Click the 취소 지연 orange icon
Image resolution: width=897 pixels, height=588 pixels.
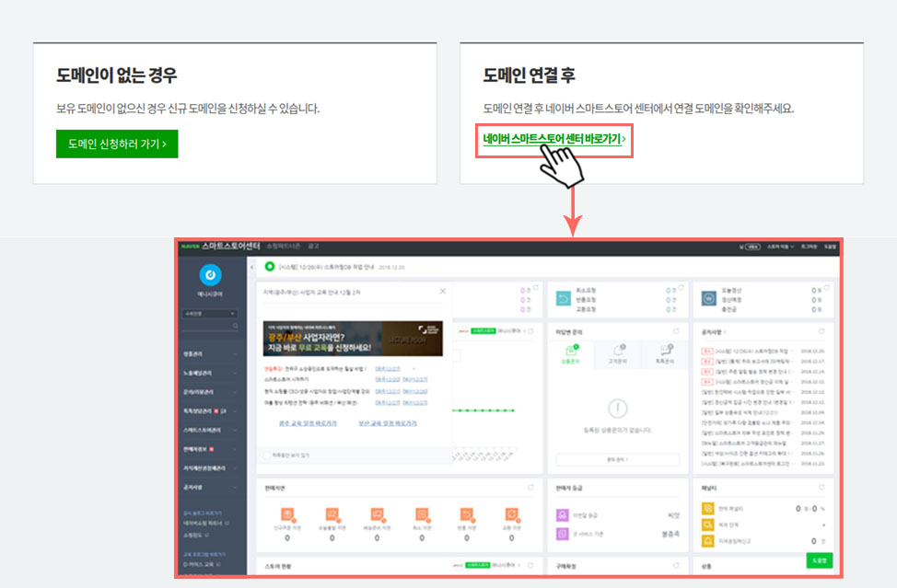[x=422, y=515]
